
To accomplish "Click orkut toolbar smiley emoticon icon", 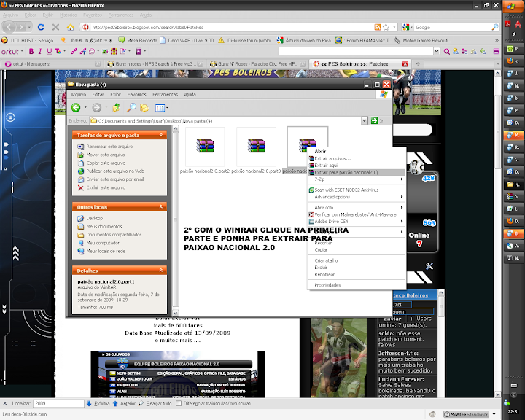I will pos(91,51).
